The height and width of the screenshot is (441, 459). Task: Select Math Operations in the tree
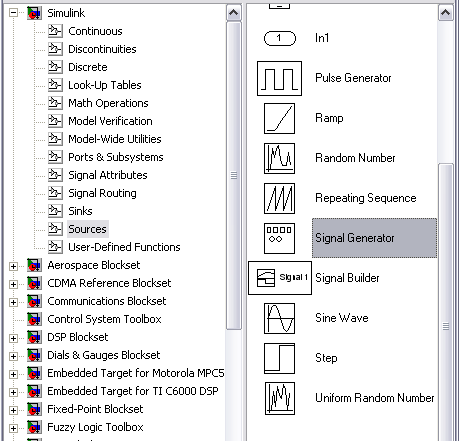pos(108,103)
